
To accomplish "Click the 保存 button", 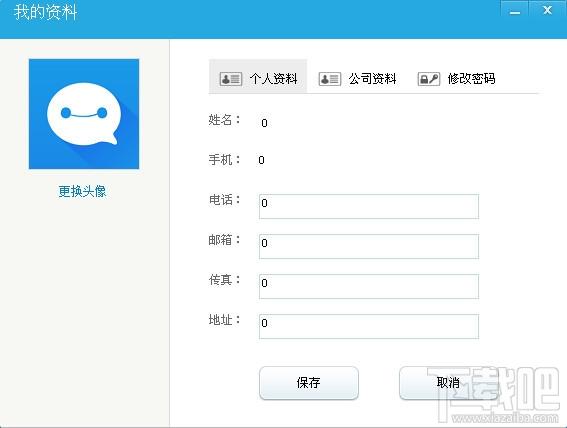I will 309,383.
